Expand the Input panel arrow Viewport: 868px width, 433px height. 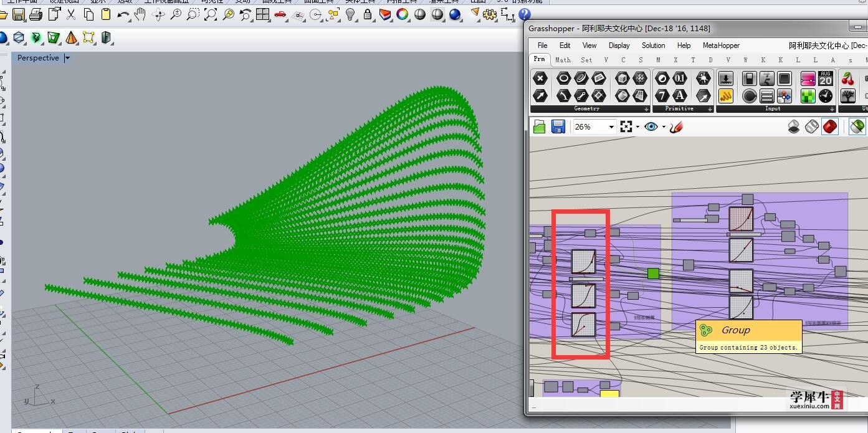tap(832, 109)
